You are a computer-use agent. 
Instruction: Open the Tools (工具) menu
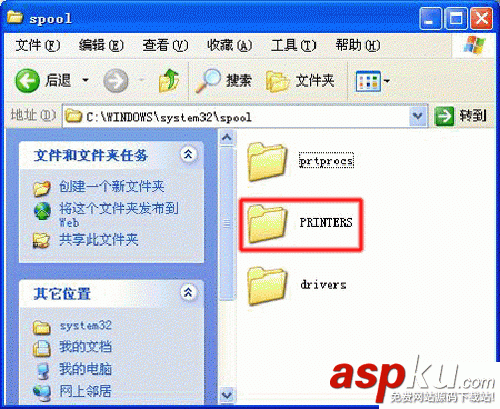[x=293, y=45]
